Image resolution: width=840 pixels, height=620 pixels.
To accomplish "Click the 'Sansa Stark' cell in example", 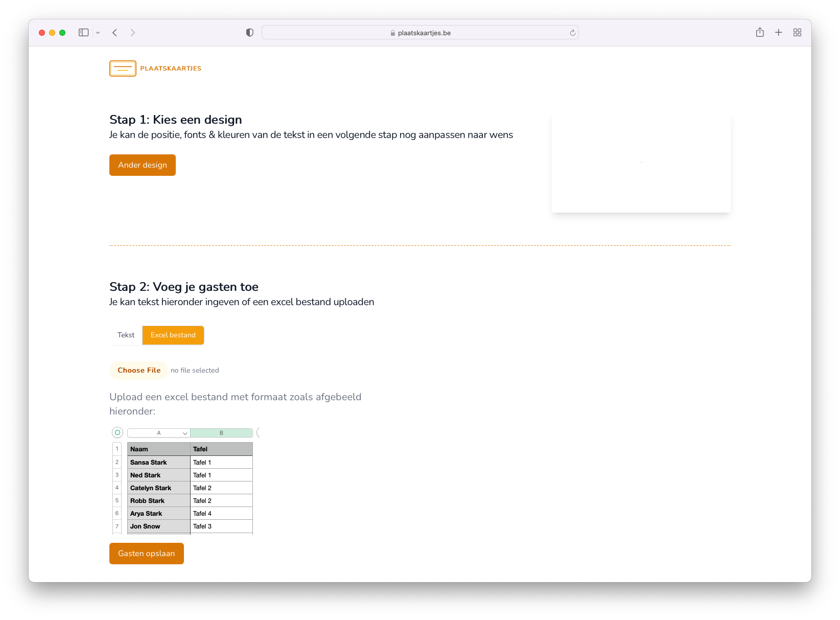I will point(159,462).
